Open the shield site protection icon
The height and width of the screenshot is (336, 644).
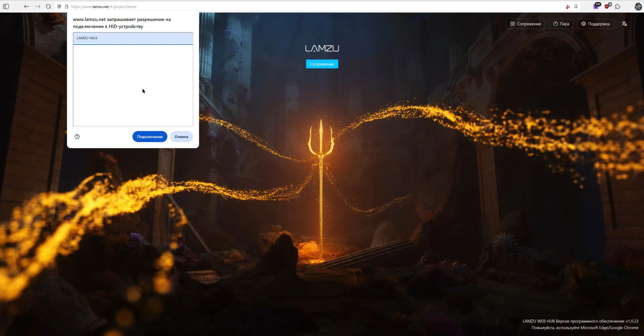pyautogui.click(x=59, y=6)
